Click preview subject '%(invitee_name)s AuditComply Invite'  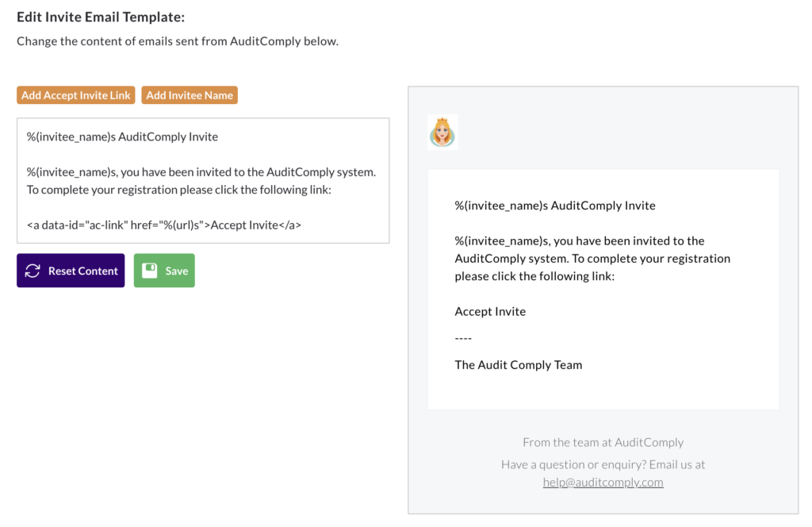point(554,206)
